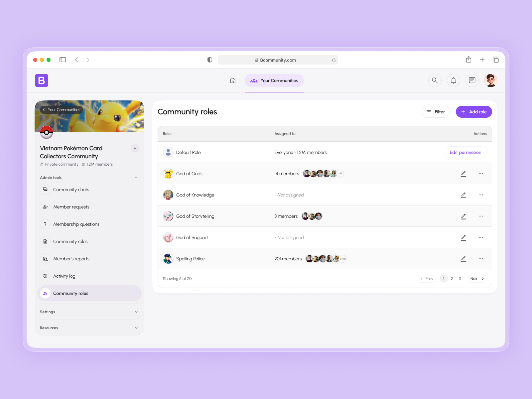Switch to the Your Communities tab

tap(274, 80)
